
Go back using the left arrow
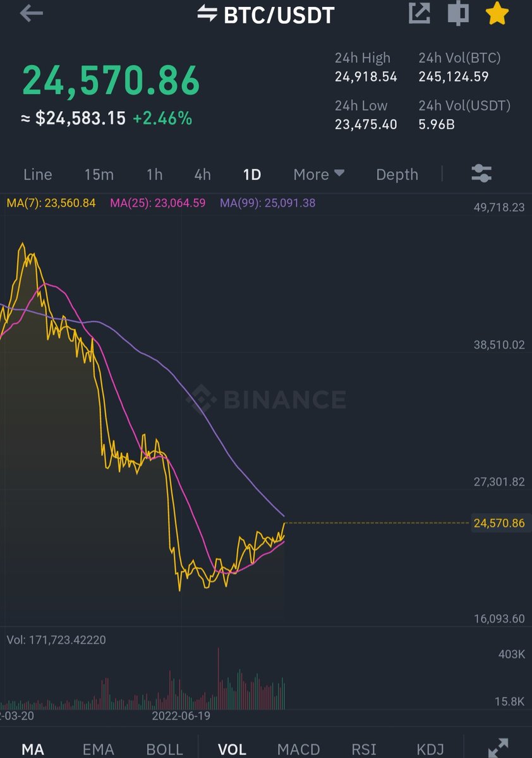point(31,14)
